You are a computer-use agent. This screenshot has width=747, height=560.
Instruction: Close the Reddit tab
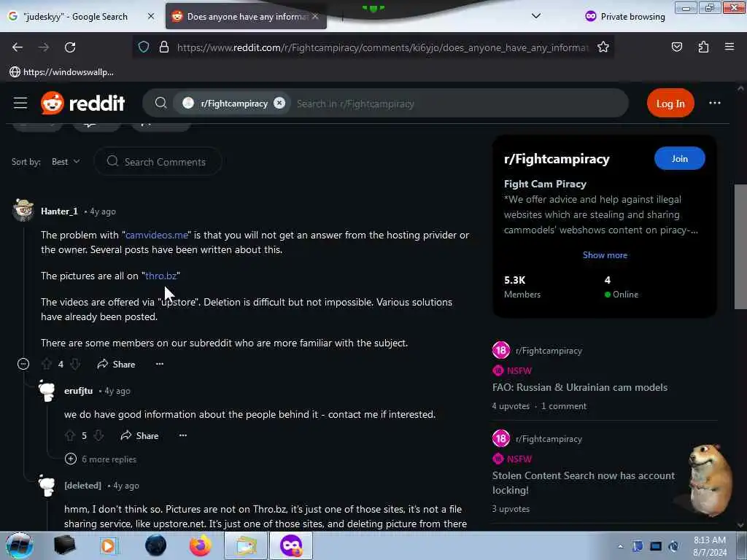(x=315, y=16)
